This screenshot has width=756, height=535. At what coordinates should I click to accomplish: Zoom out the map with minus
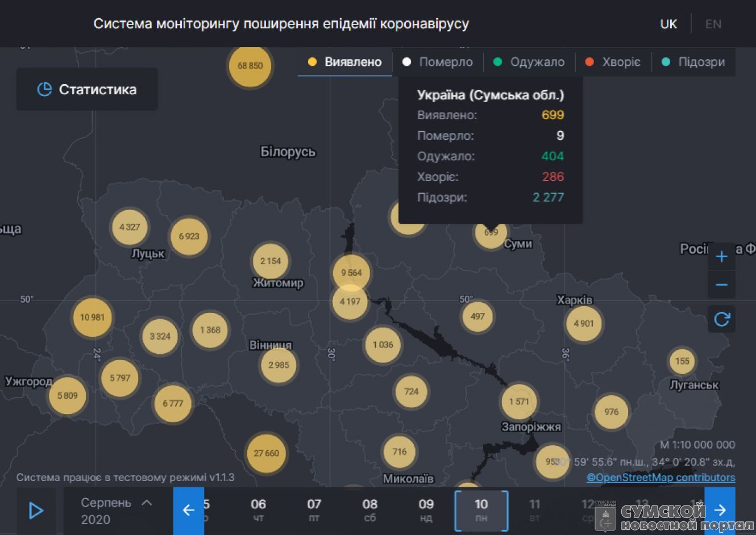pyautogui.click(x=721, y=285)
